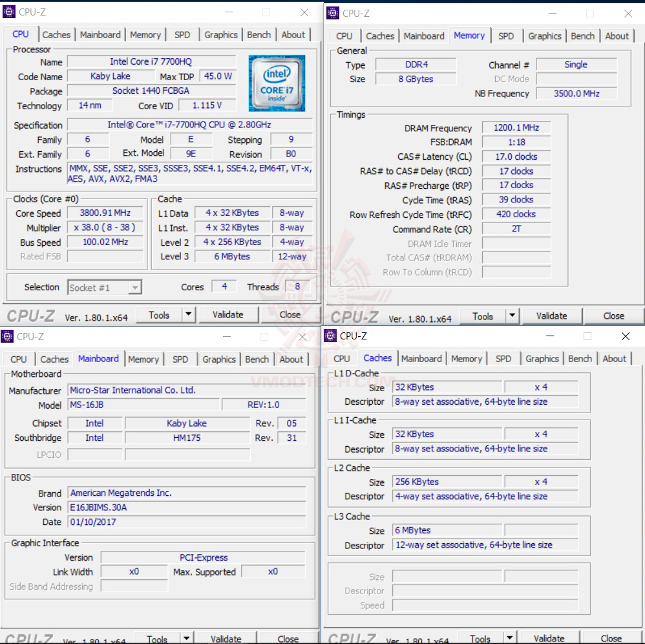The height and width of the screenshot is (644, 645).
Task: Click Validate button in the CPU window
Action: [x=228, y=314]
